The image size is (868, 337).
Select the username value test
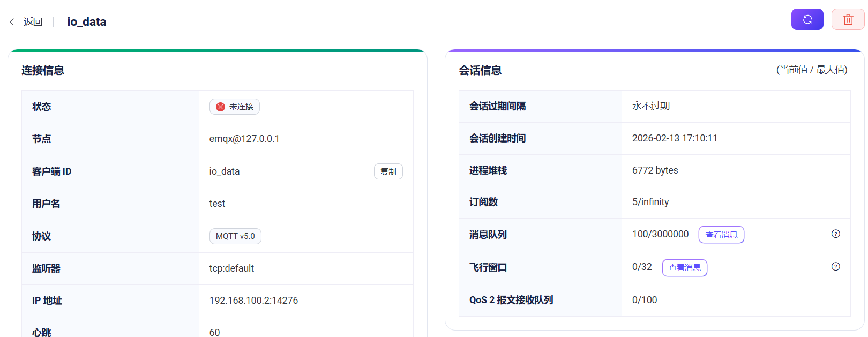[217, 204]
